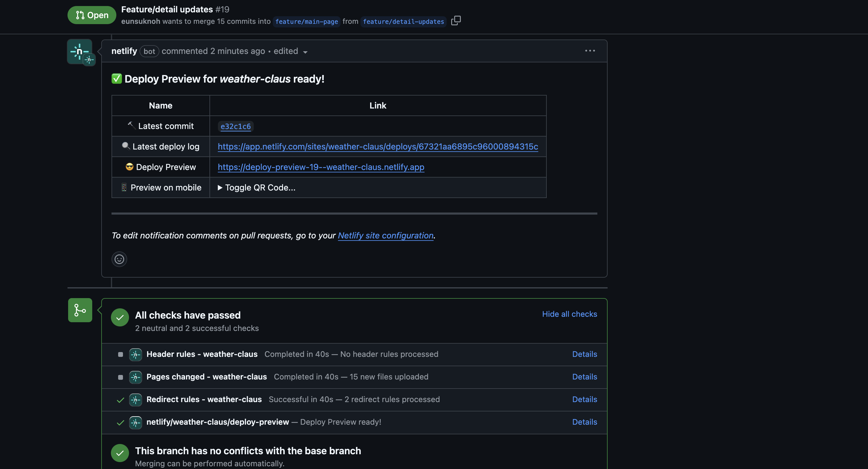Viewport: 868px width, 469px height.
Task: Click the copy branch name icon
Action: tap(456, 21)
